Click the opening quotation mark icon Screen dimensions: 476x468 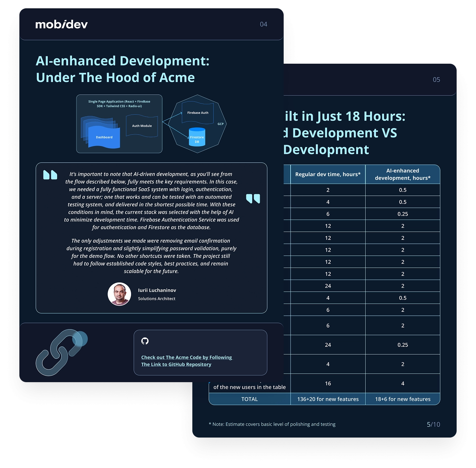(x=50, y=175)
